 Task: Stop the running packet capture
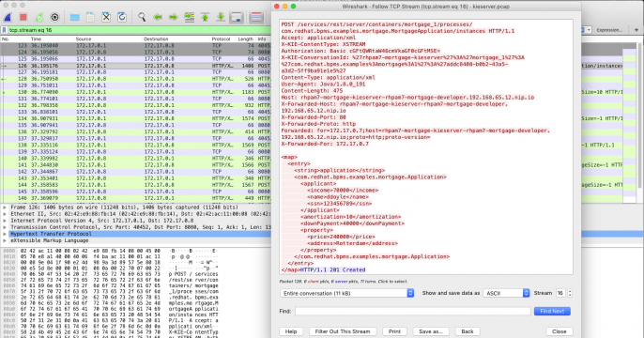point(23,17)
